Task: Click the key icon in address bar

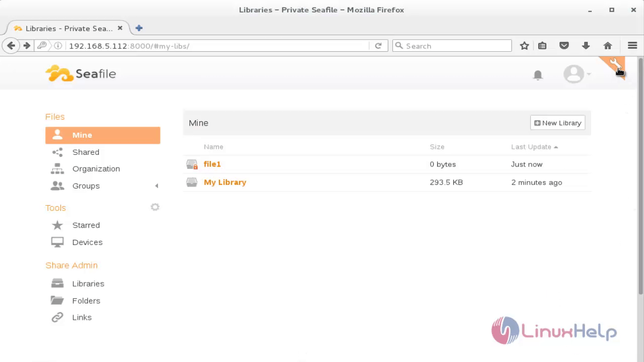Action: 42,46
